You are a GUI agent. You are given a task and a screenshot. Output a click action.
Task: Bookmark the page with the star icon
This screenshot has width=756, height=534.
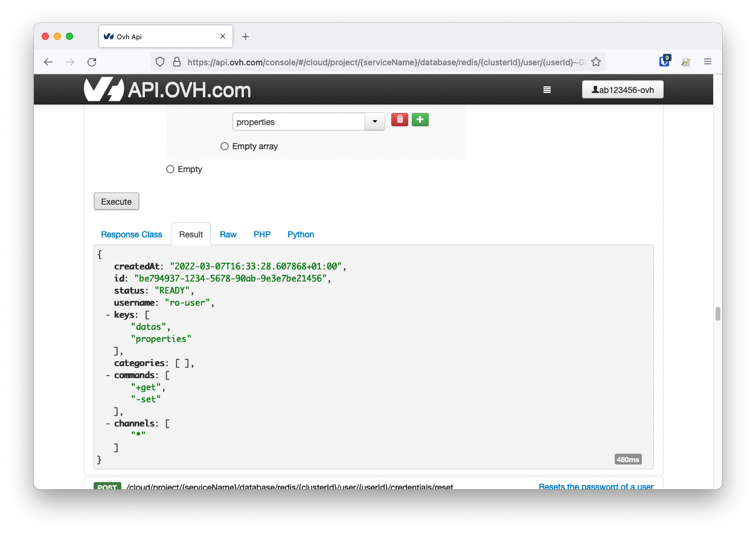[x=596, y=62]
